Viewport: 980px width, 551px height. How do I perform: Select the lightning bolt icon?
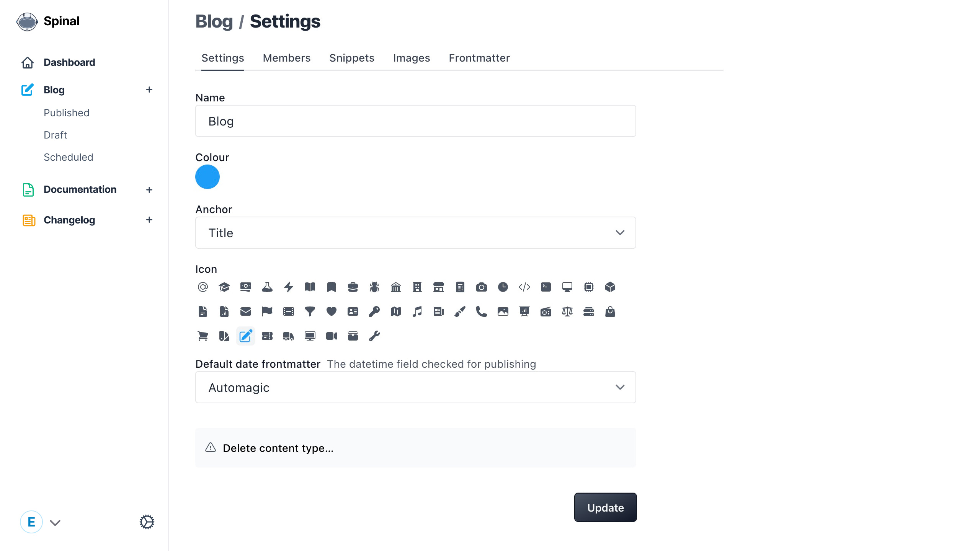click(289, 287)
